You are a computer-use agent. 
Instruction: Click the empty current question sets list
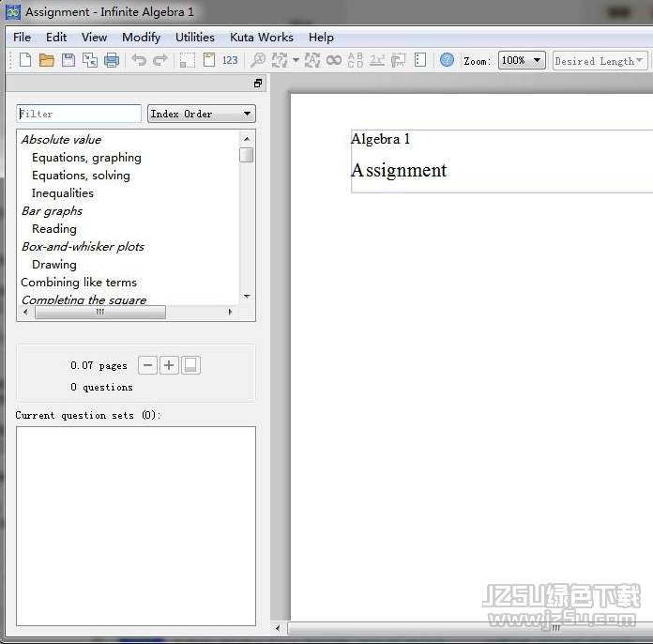(x=136, y=526)
